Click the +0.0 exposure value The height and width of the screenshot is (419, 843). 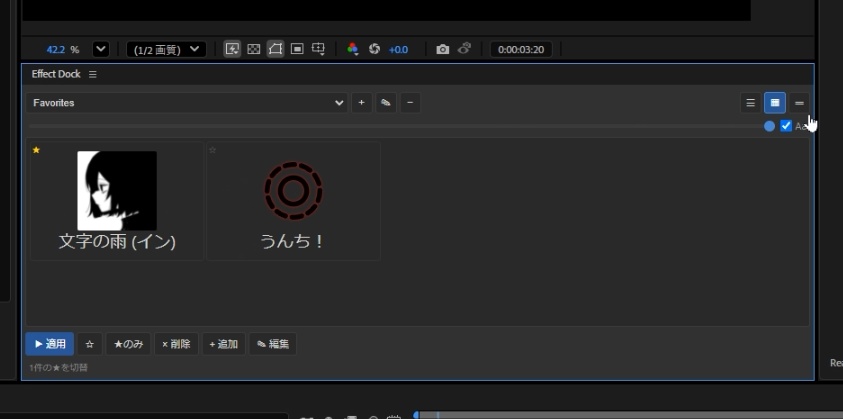398,50
